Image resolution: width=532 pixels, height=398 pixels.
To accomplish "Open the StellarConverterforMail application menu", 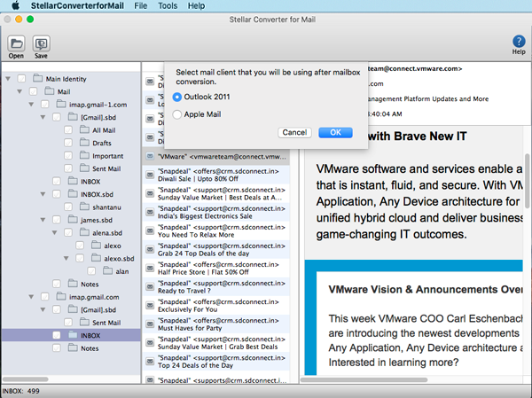I will 77,6.
